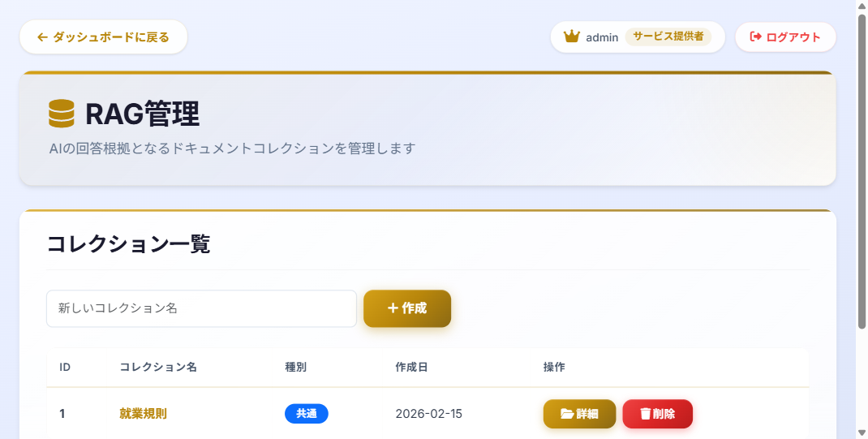Click the コレクション名 column header
The image size is (868, 439).
(x=158, y=368)
